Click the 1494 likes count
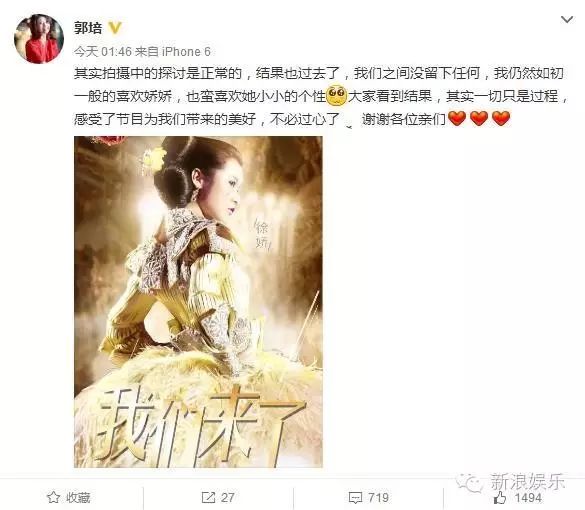This screenshot has height=510, width=585. pos(528,498)
